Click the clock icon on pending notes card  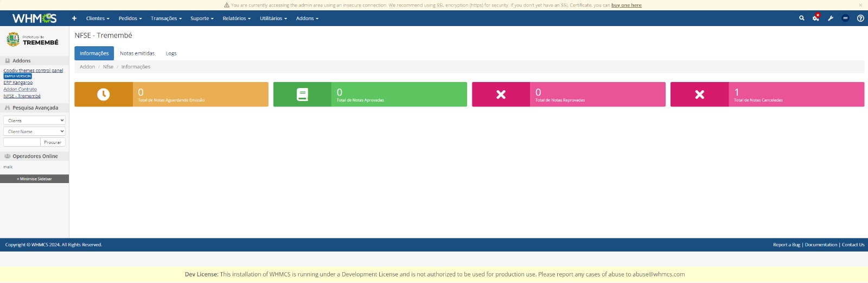pos(103,95)
